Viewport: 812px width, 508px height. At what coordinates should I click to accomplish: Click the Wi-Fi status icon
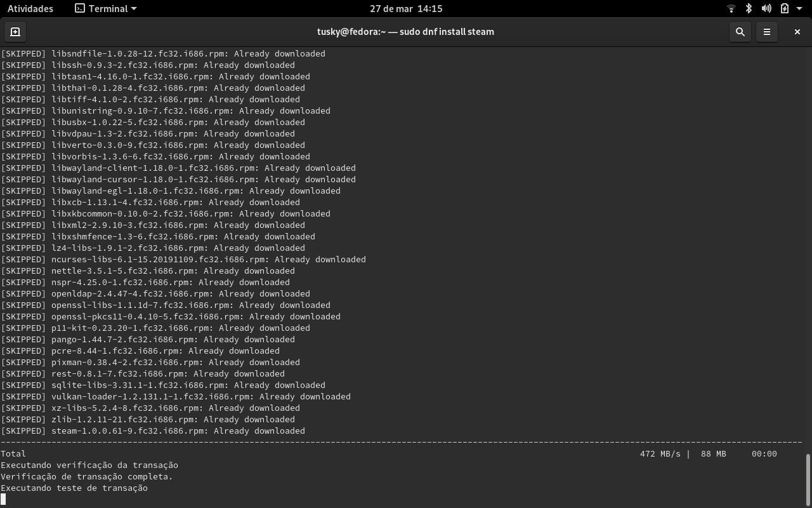pos(731,9)
